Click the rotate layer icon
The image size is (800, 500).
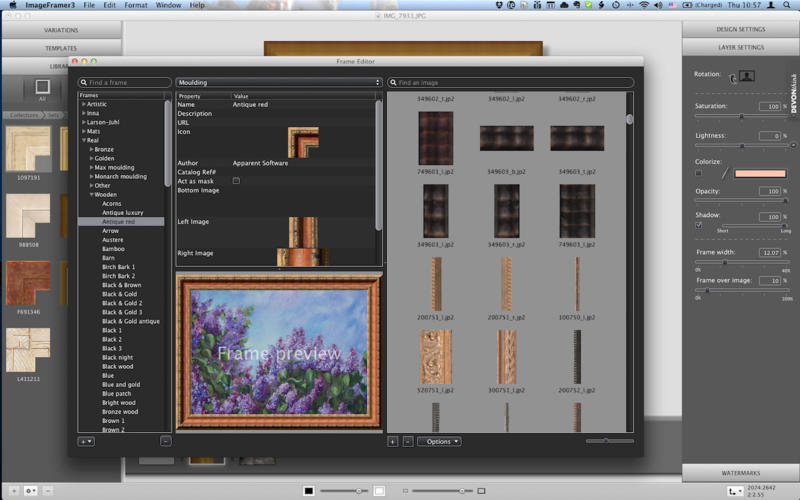(733, 76)
